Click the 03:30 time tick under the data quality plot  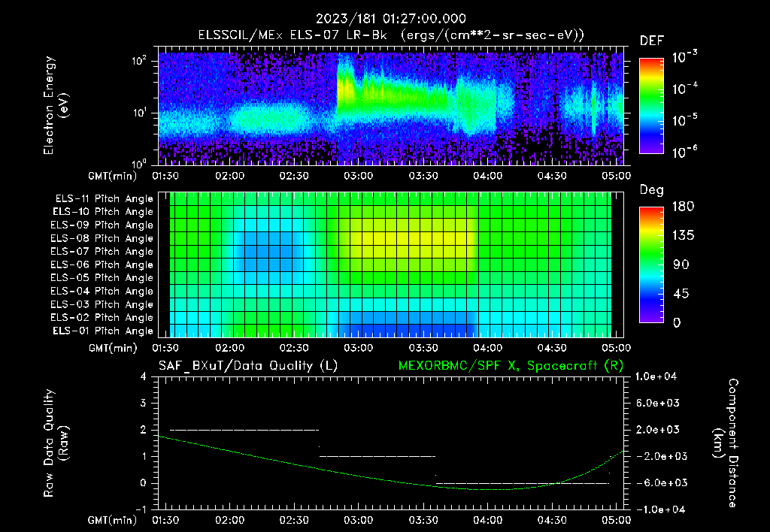[x=423, y=520]
